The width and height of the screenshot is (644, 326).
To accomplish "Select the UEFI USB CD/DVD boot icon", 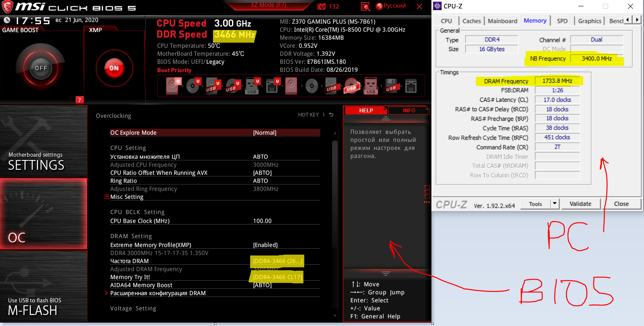I will coord(232,86).
